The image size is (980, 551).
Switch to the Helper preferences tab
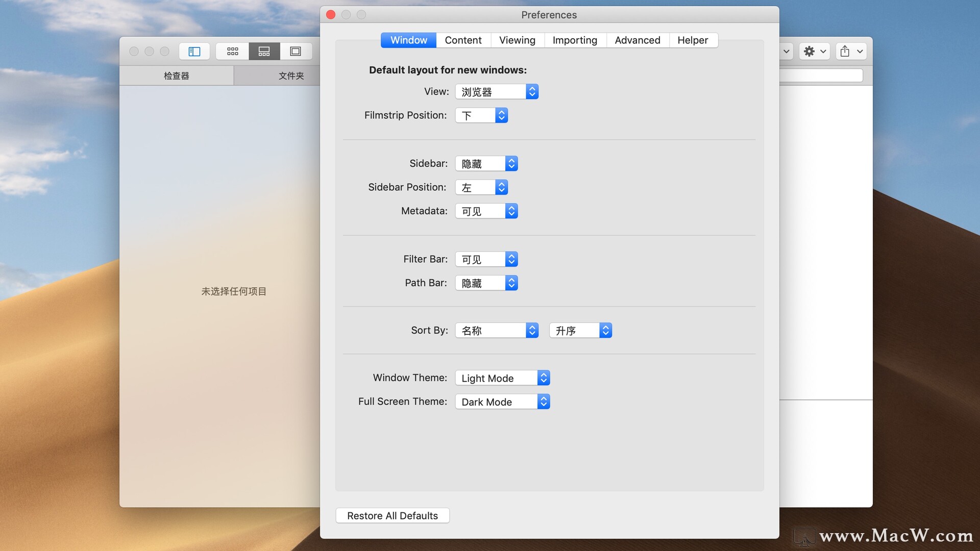click(693, 40)
